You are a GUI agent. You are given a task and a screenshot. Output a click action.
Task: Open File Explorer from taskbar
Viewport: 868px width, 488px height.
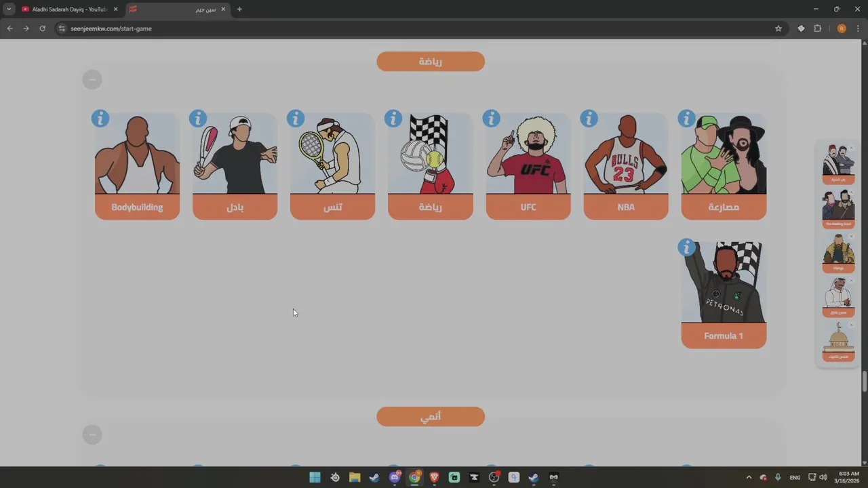point(355,477)
